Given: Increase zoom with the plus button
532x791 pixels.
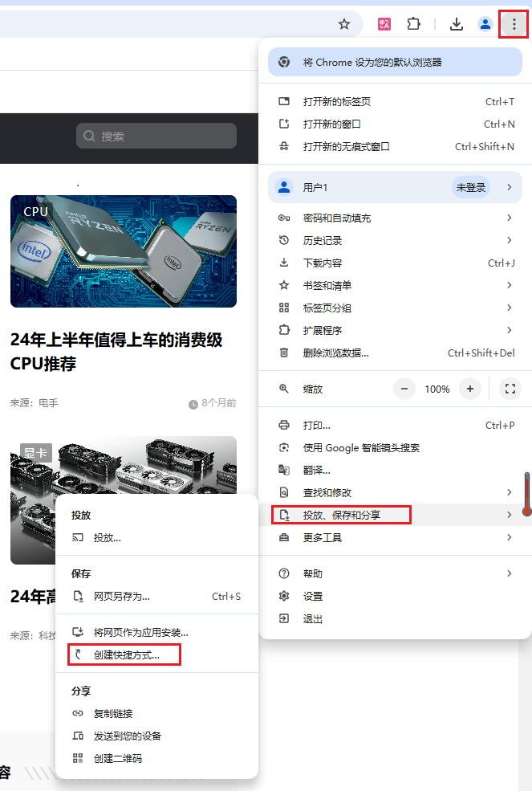Looking at the screenshot, I should tap(470, 389).
